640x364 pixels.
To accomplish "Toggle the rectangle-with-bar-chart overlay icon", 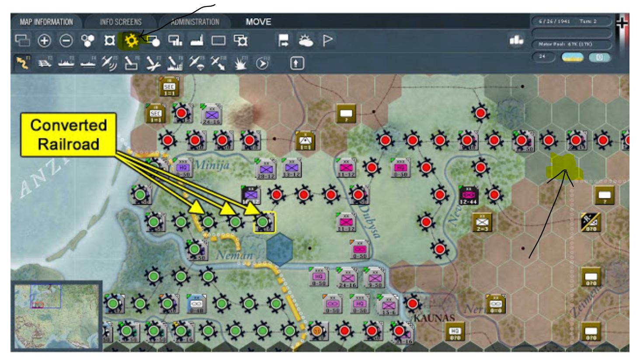I will 175,41.
